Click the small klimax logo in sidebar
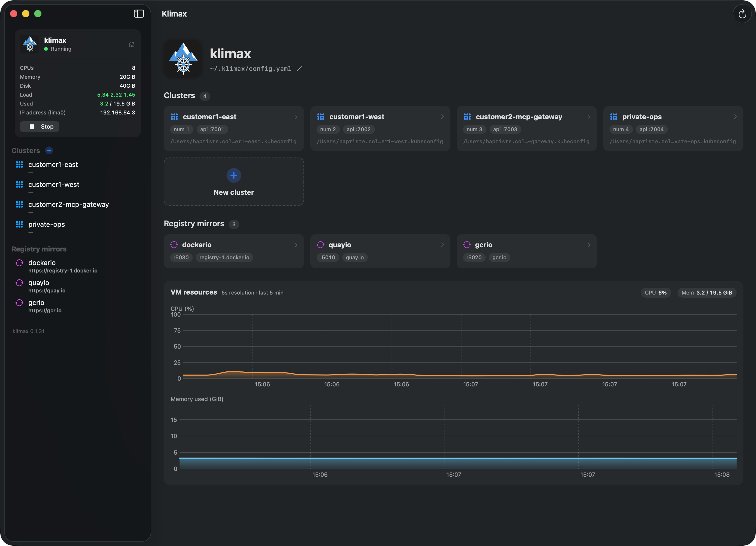Image resolution: width=756 pixels, height=546 pixels. 30,44
